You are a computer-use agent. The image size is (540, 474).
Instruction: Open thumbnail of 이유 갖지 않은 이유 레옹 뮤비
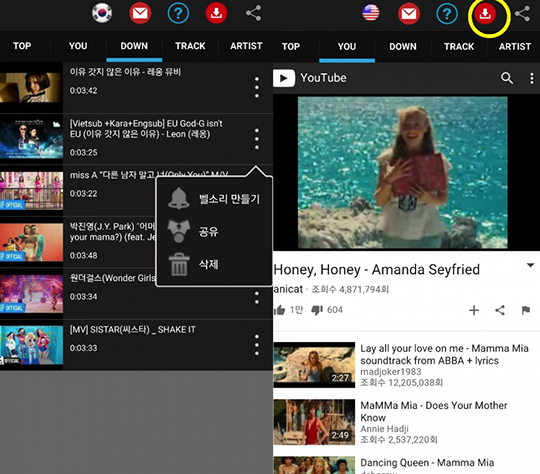(x=31, y=87)
